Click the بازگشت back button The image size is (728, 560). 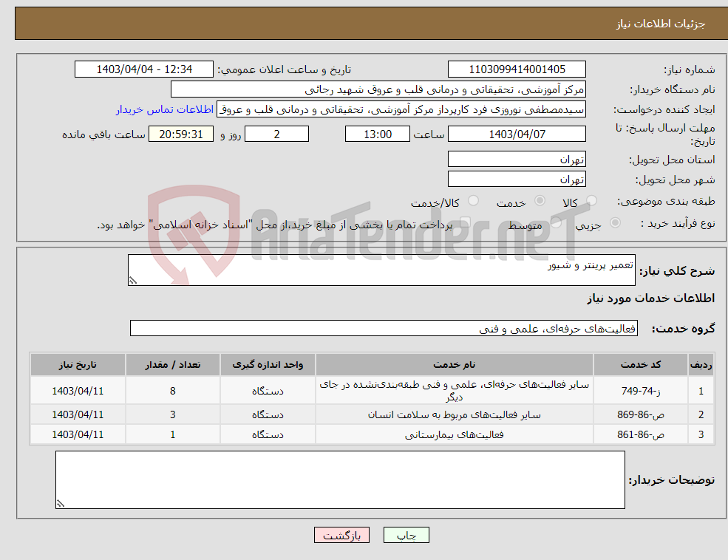341,535
